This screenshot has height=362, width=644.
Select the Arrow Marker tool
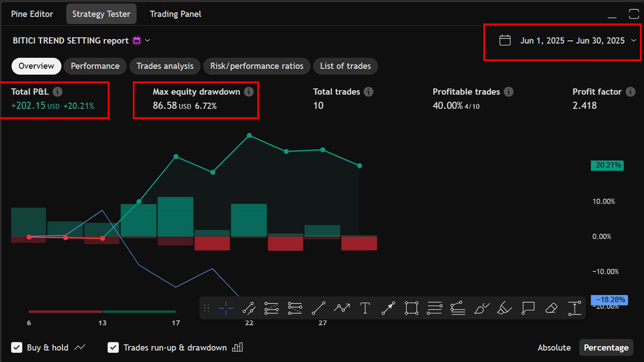[x=388, y=308]
